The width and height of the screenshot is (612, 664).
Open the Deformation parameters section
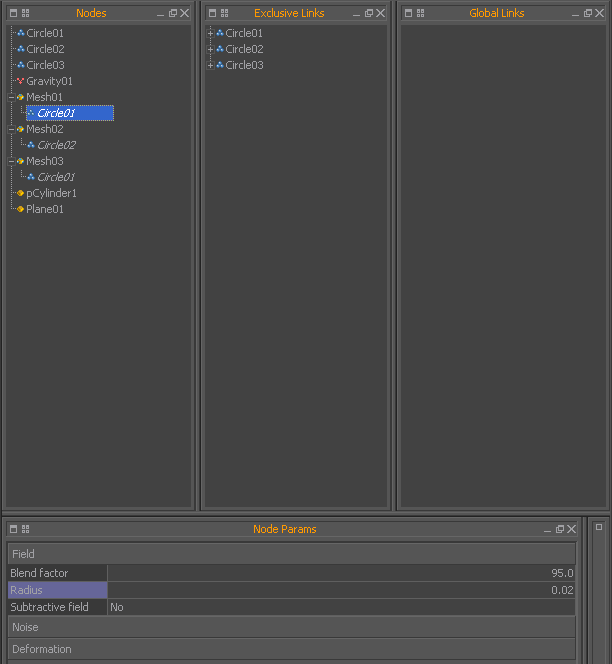[x=292, y=649]
